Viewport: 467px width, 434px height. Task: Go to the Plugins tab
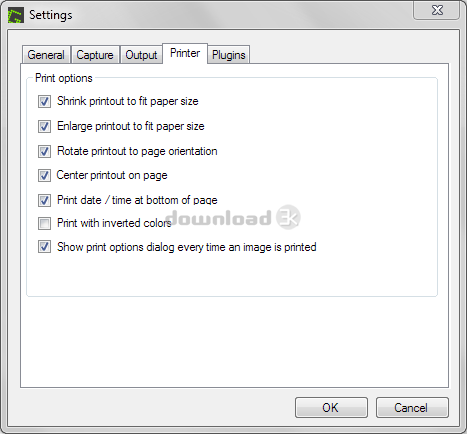click(229, 55)
